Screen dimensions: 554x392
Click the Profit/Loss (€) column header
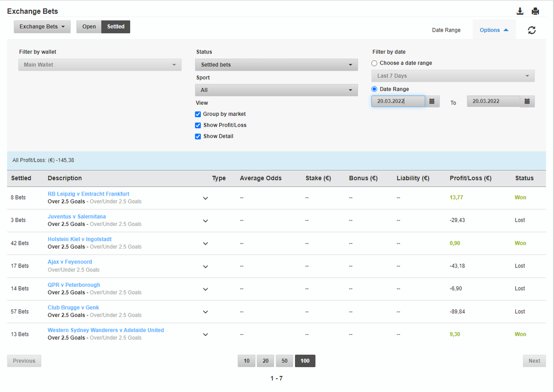click(470, 178)
